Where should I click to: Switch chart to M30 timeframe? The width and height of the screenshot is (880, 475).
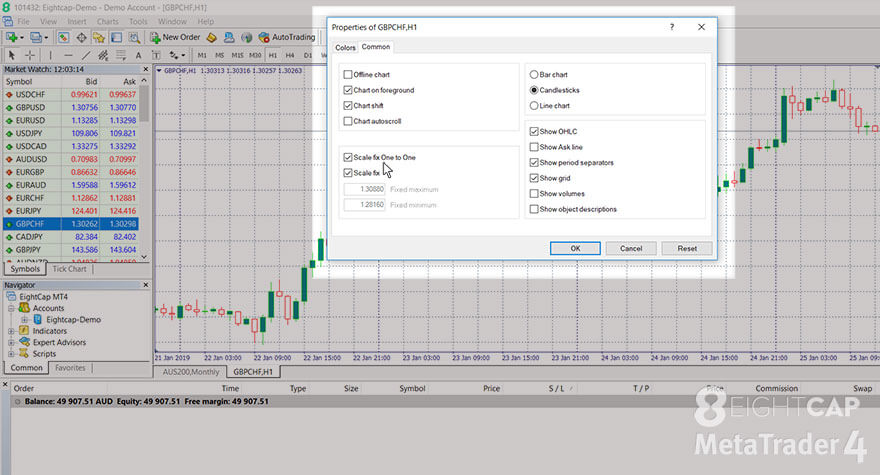(x=255, y=55)
